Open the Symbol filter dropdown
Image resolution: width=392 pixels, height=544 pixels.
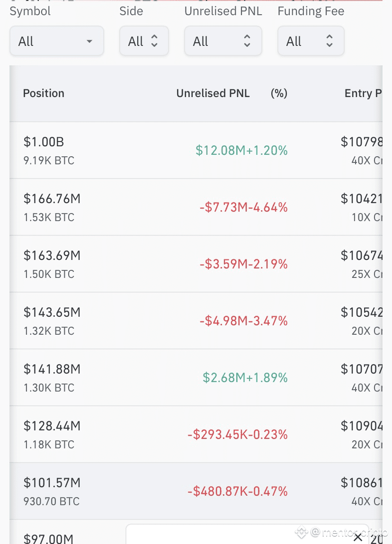[56, 41]
